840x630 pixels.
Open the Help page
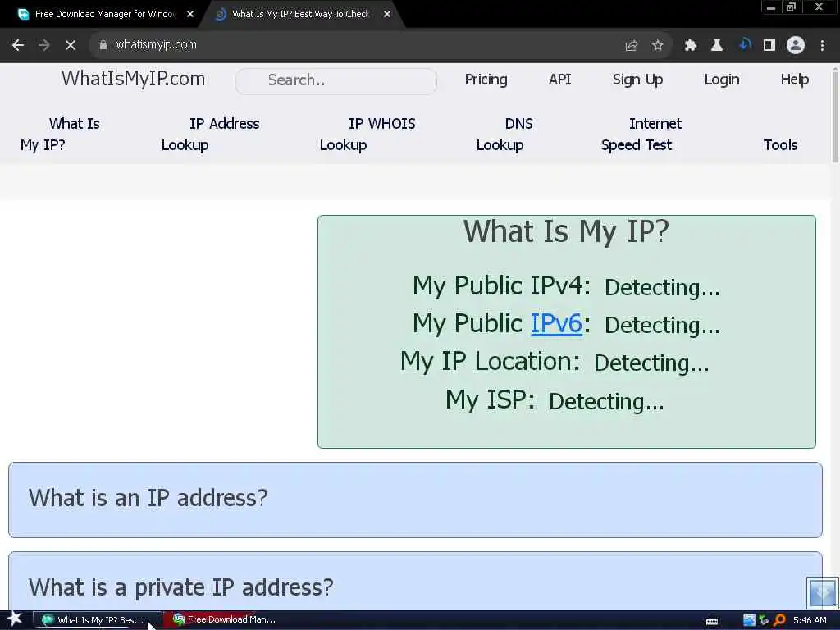point(794,80)
